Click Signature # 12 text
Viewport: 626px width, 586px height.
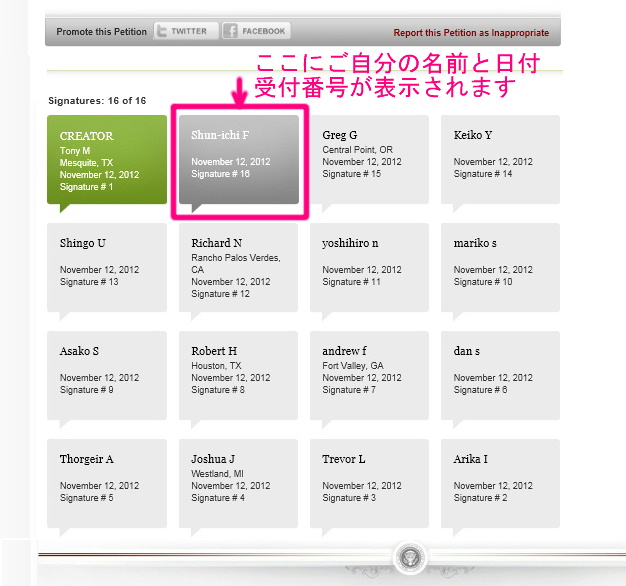[x=220, y=294]
